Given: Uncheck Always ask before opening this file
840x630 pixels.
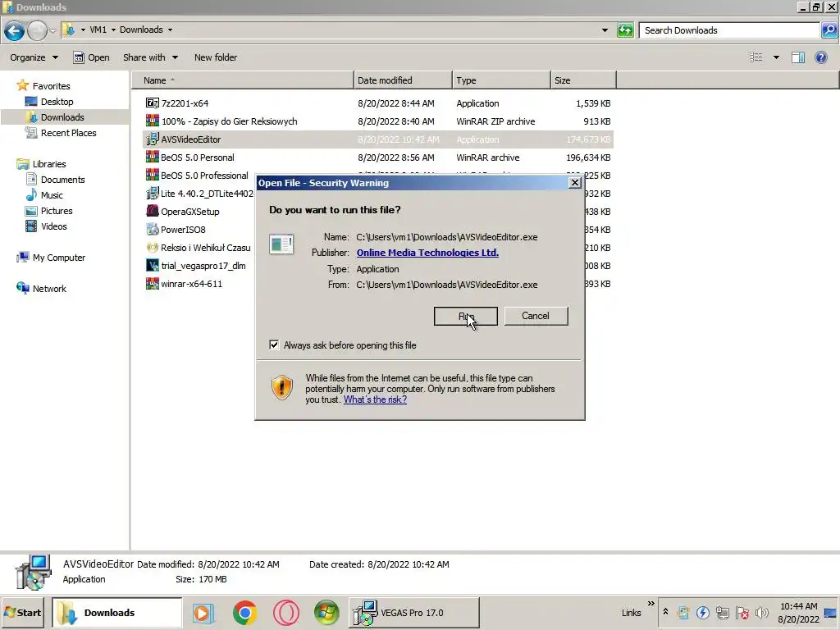Looking at the screenshot, I should pos(274,345).
